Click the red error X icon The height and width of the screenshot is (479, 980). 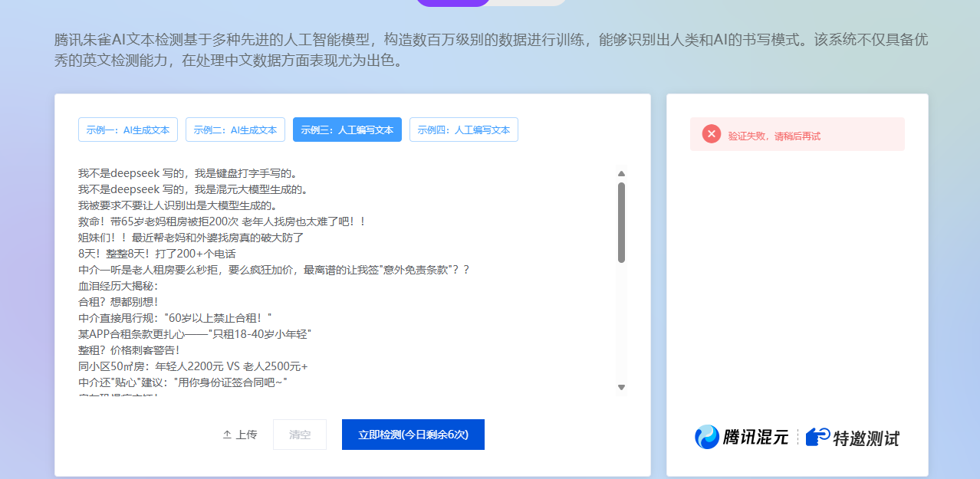pyautogui.click(x=712, y=134)
